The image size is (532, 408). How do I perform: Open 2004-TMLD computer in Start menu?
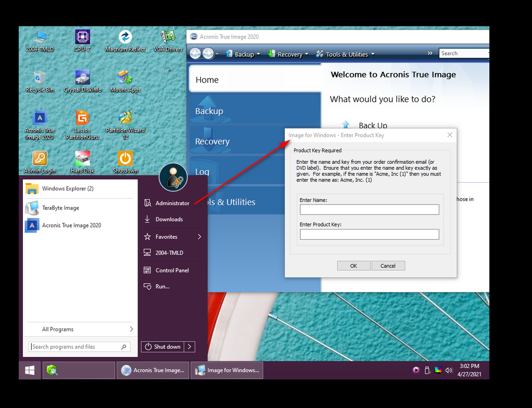pyautogui.click(x=172, y=253)
